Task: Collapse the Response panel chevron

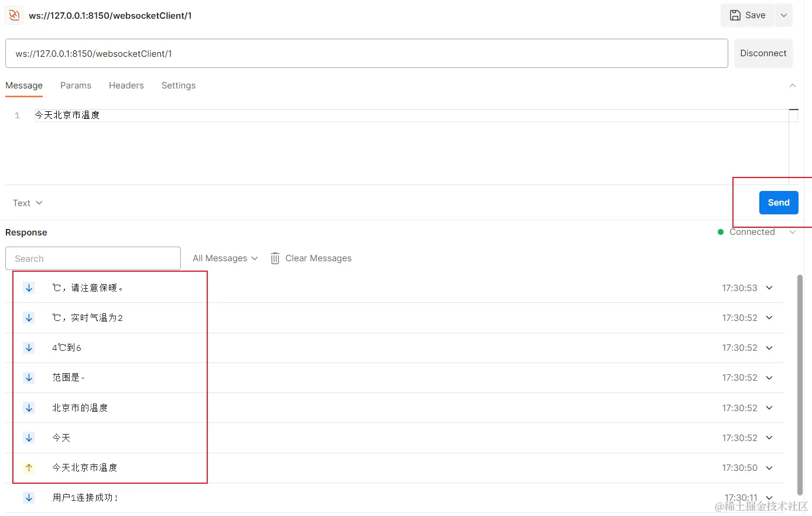Action: coord(793,232)
